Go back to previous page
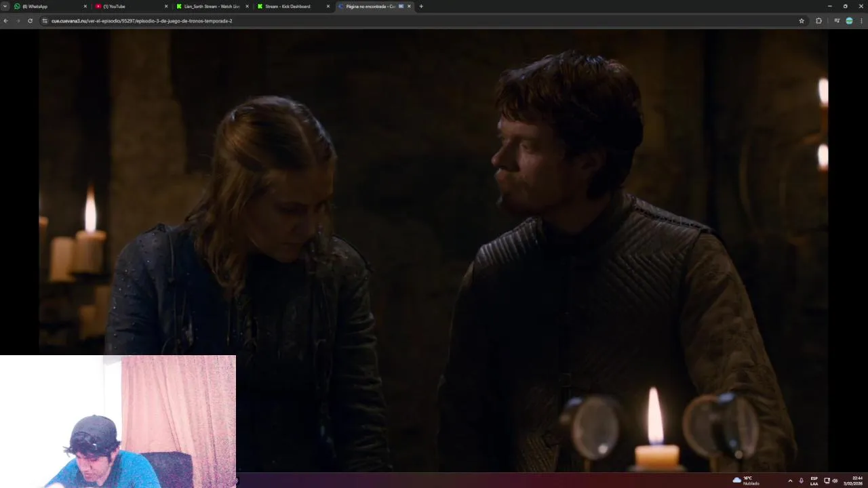 pyautogui.click(x=6, y=21)
